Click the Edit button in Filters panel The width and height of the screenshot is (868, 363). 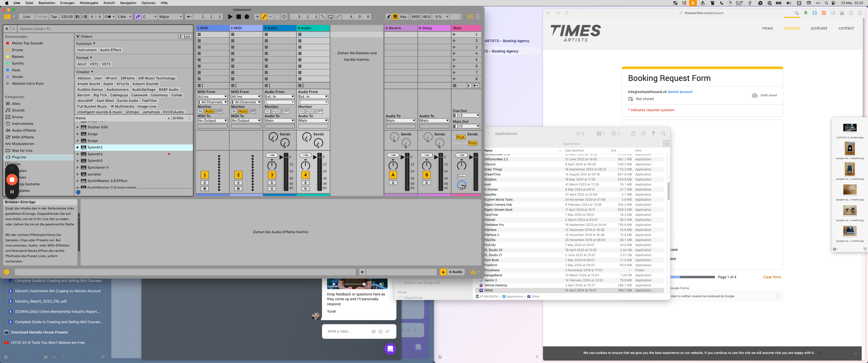pos(185,37)
